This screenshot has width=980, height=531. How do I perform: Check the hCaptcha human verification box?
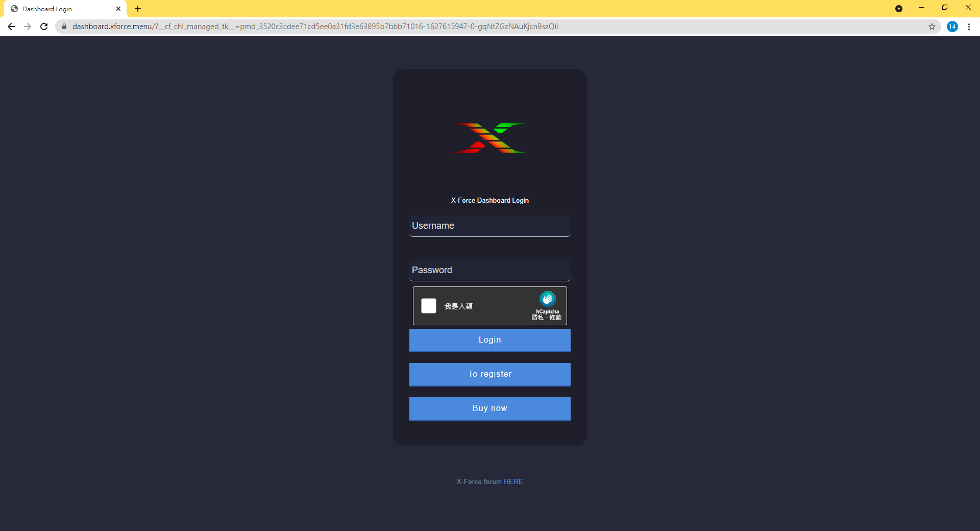tap(429, 306)
